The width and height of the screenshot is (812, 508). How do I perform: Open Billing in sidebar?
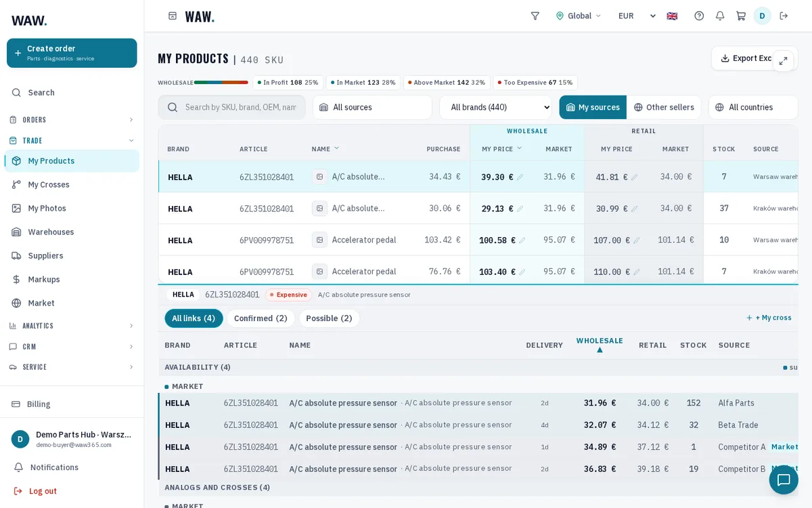(72, 404)
